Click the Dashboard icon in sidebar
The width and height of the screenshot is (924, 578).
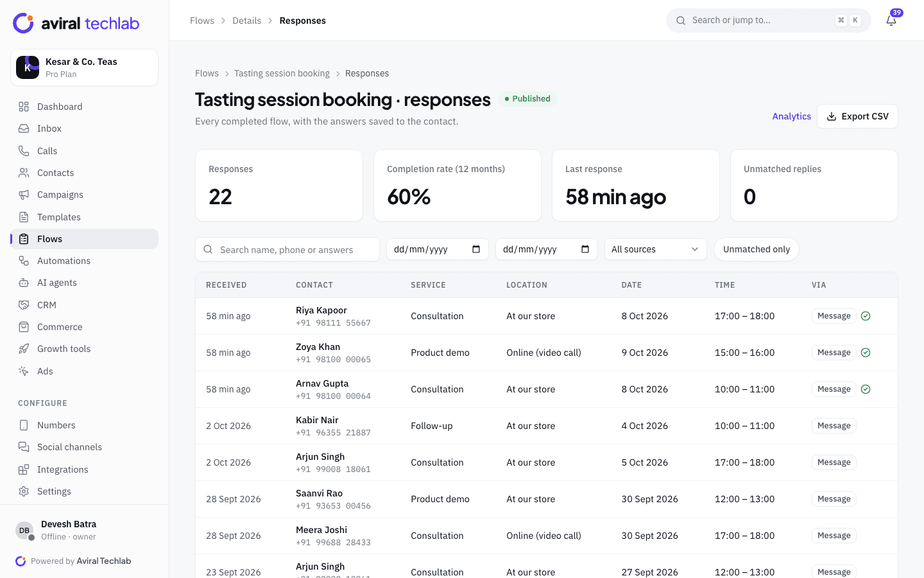(24, 107)
